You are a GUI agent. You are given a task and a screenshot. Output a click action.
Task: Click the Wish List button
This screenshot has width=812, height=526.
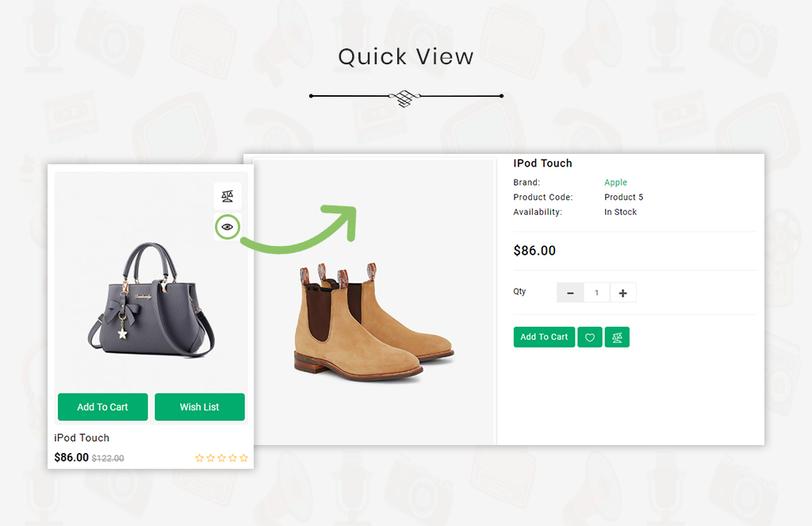199,407
